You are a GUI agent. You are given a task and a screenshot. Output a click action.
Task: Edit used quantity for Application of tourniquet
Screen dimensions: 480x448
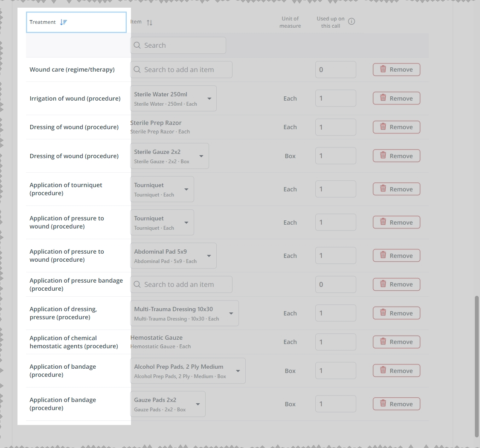click(336, 189)
